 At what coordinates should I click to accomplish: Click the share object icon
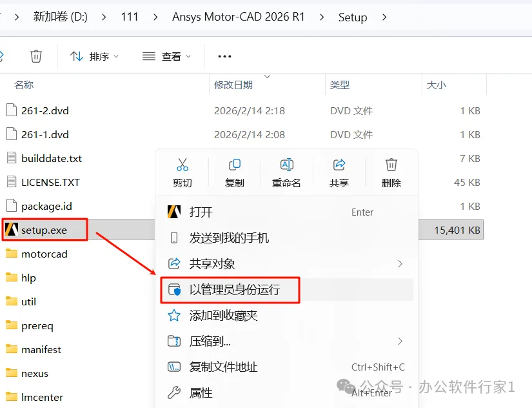coord(174,263)
